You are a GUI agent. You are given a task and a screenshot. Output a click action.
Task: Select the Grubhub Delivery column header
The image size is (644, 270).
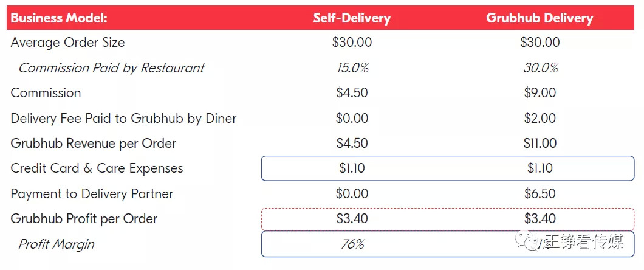(x=540, y=18)
